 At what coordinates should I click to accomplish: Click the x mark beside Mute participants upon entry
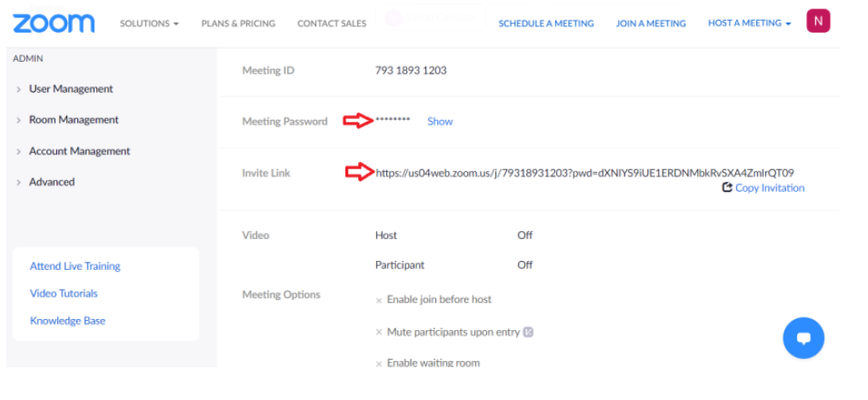point(379,333)
